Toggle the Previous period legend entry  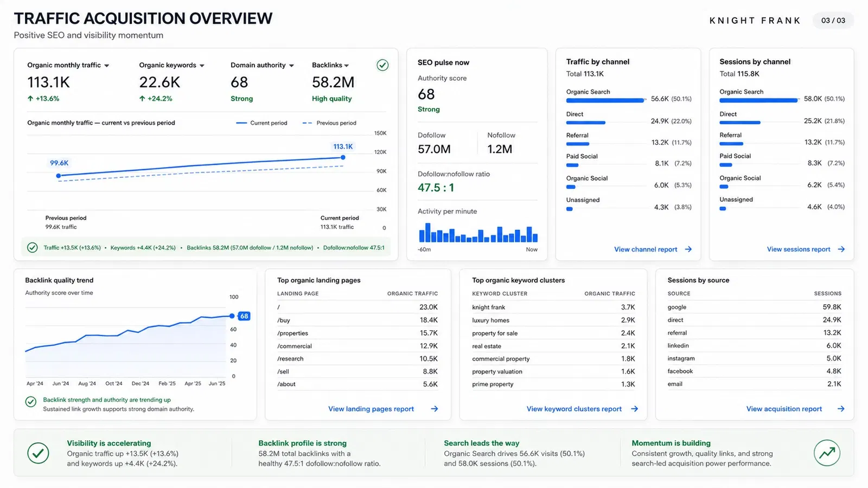(329, 123)
